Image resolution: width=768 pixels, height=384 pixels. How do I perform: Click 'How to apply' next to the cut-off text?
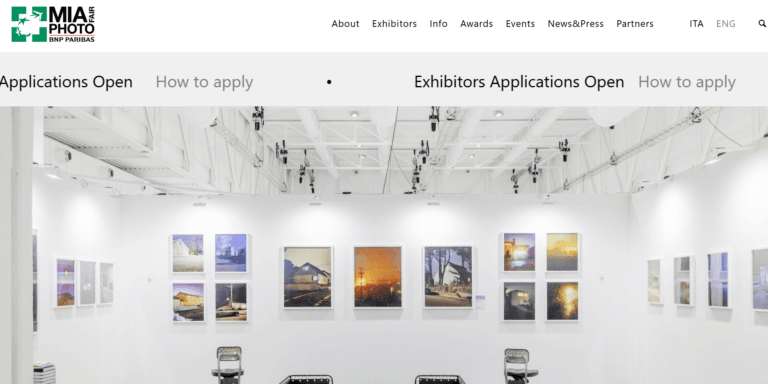click(x=204, y=82)
